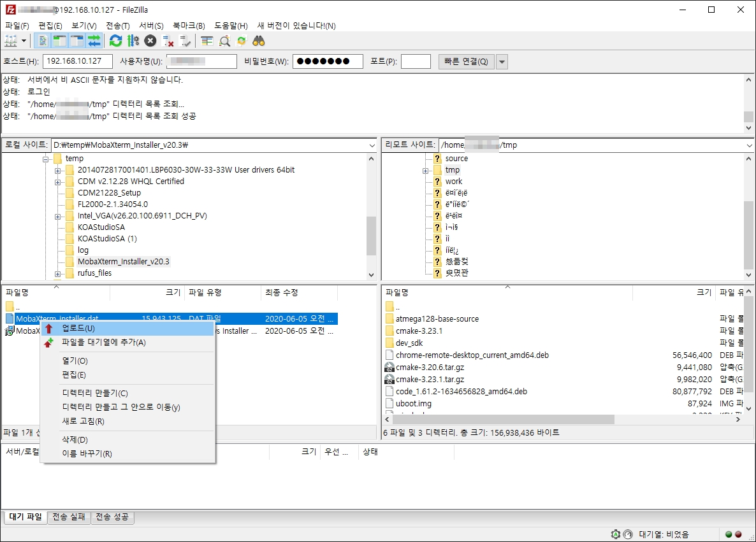Toggle the remote directory tree view
Image resolution: width=756 pixels, height=542 pixels.
pos(76,41)
